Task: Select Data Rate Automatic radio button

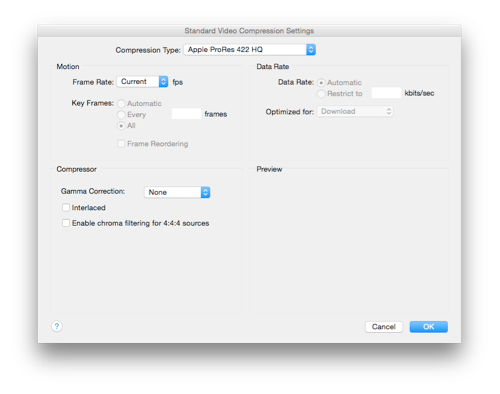Action: tap(321, 83)
